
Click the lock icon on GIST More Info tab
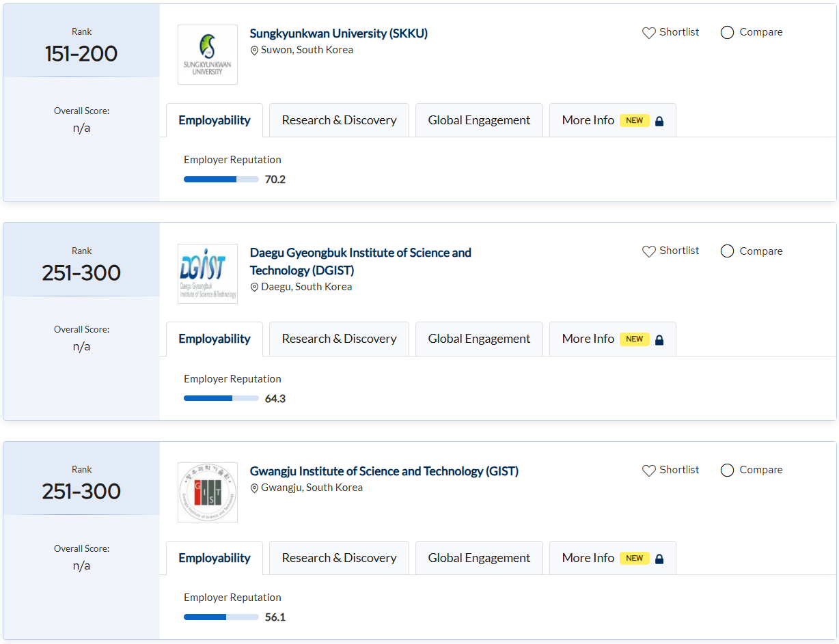659,559
